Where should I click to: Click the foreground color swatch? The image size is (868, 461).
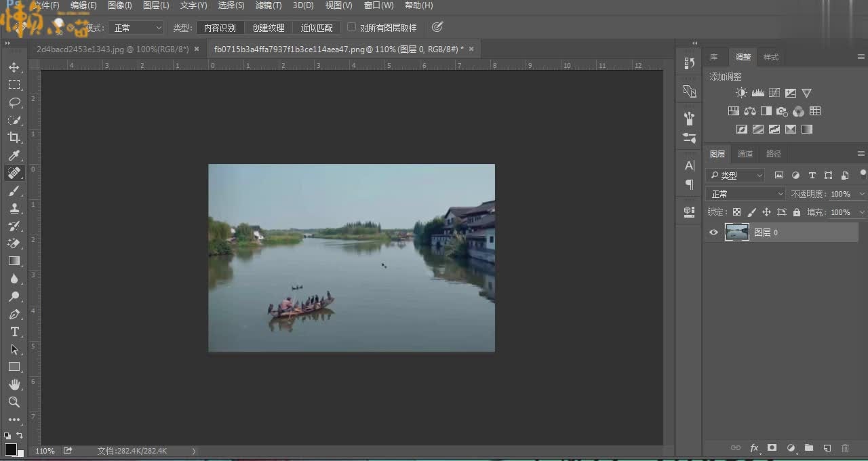click(x=10, y=449)
